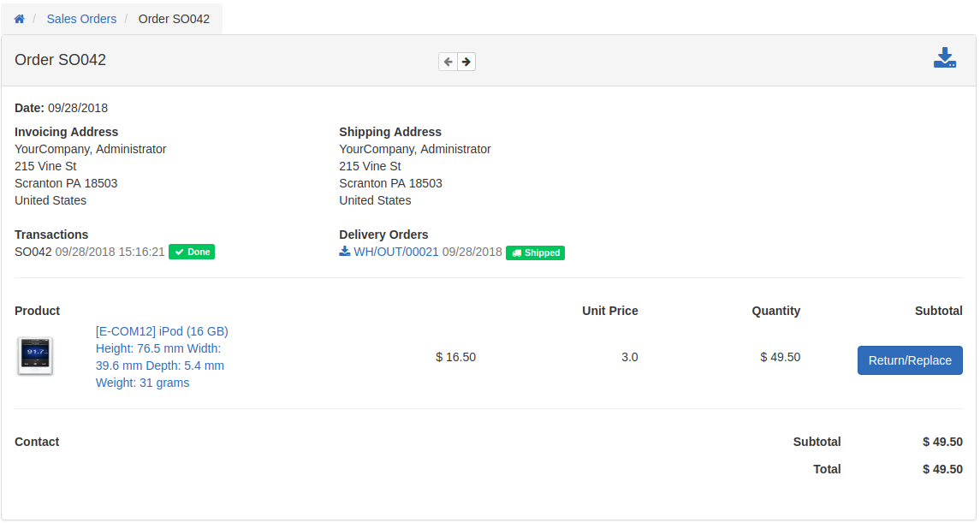Click transaction SO042 reference text
Screen dimensions: 980x523
click(33, 252)
